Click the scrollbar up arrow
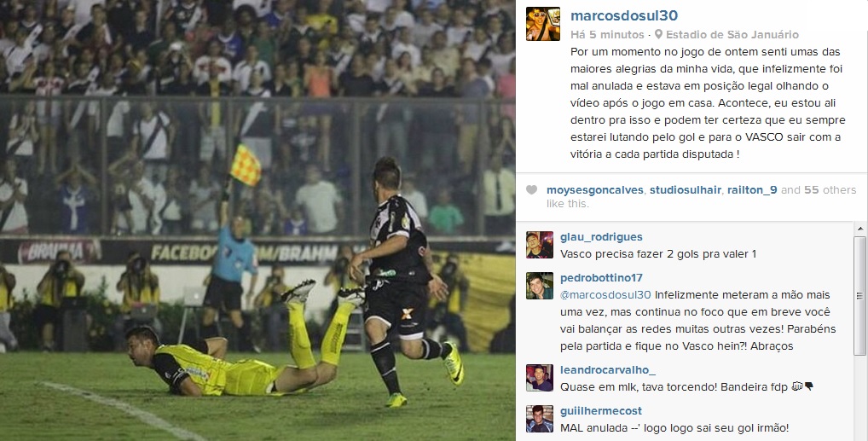Image resolution: width=868 pixels, height=441 pixels. point(859,229)
